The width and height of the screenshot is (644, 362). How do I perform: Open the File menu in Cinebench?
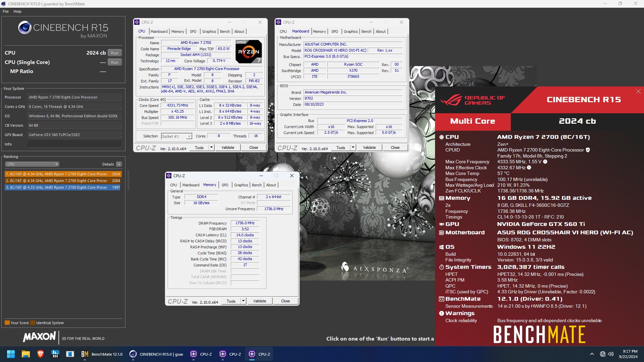click(x=6, y=11)
